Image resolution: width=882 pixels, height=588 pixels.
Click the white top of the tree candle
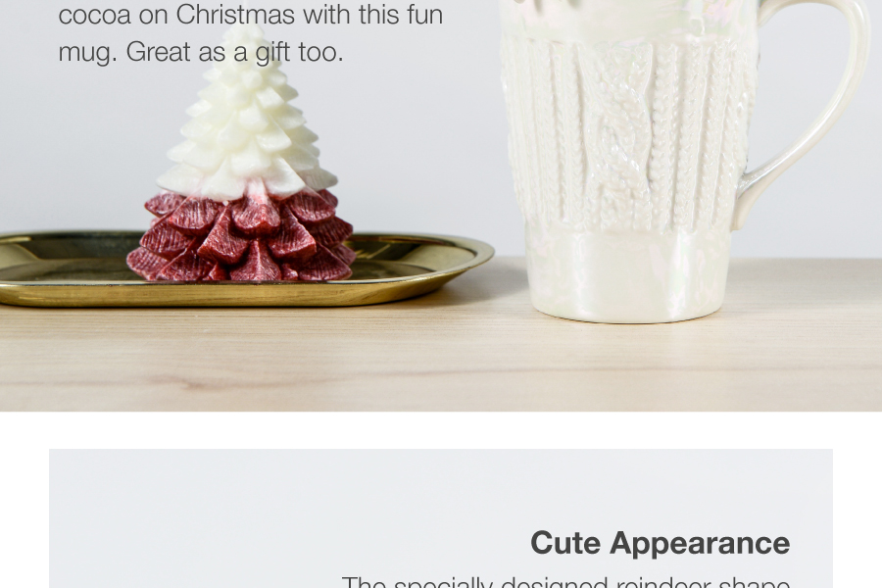(x=246, y=123)
